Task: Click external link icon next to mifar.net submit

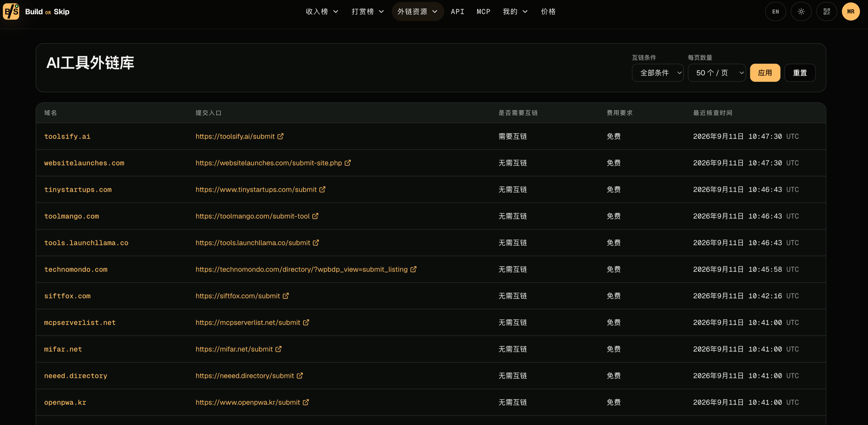Action: 278,349
